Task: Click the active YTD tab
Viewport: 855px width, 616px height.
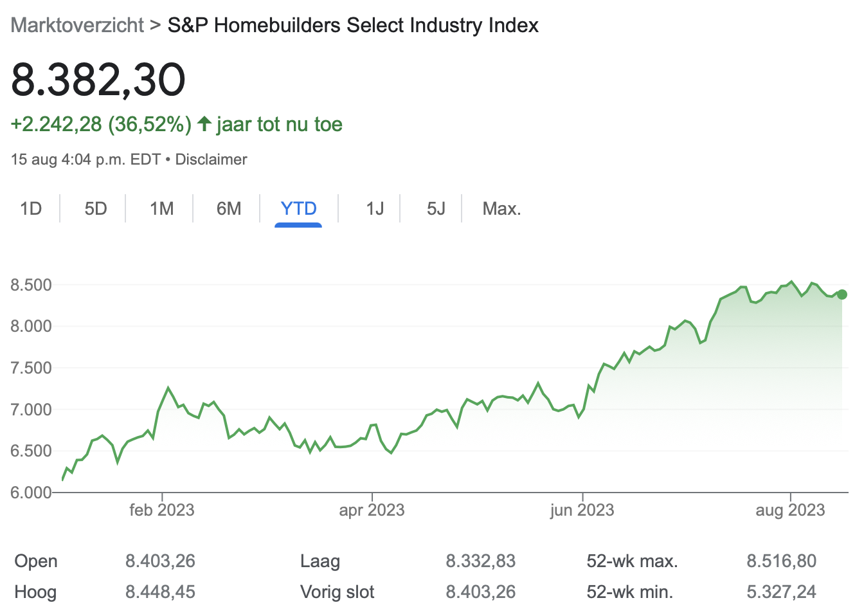Action: [298, 209]
